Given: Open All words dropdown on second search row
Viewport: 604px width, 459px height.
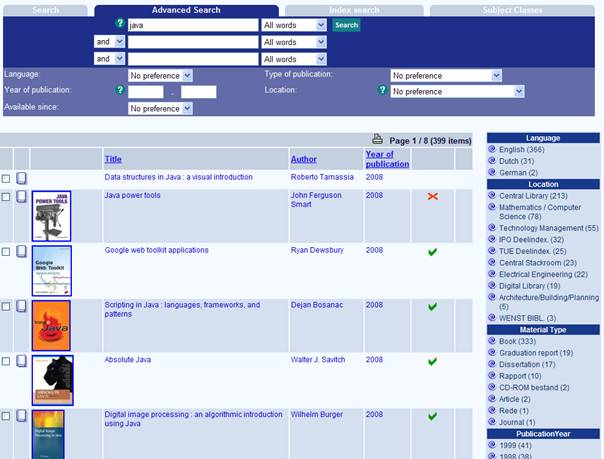Looking at the screenshot, I should 294,42.
